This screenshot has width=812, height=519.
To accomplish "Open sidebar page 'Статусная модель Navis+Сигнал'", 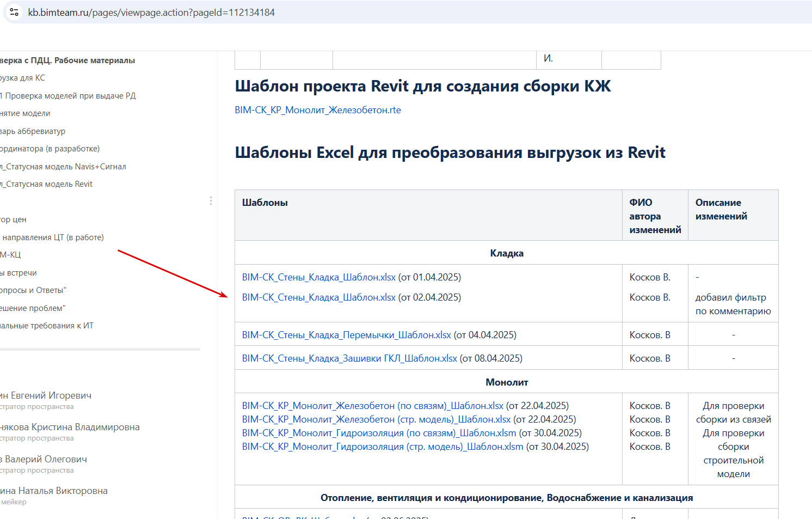I will (x=63, y=167).
